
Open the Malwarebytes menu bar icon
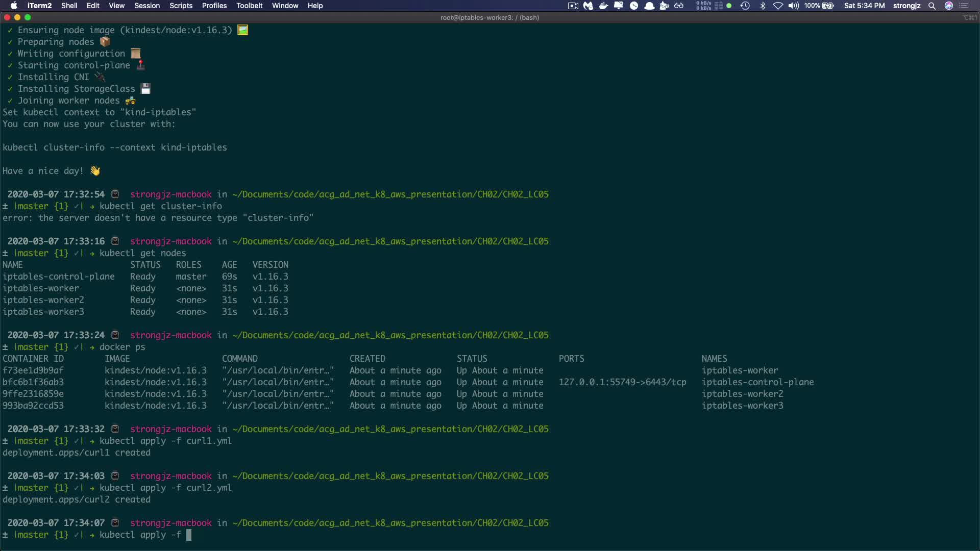click(588, 6)
